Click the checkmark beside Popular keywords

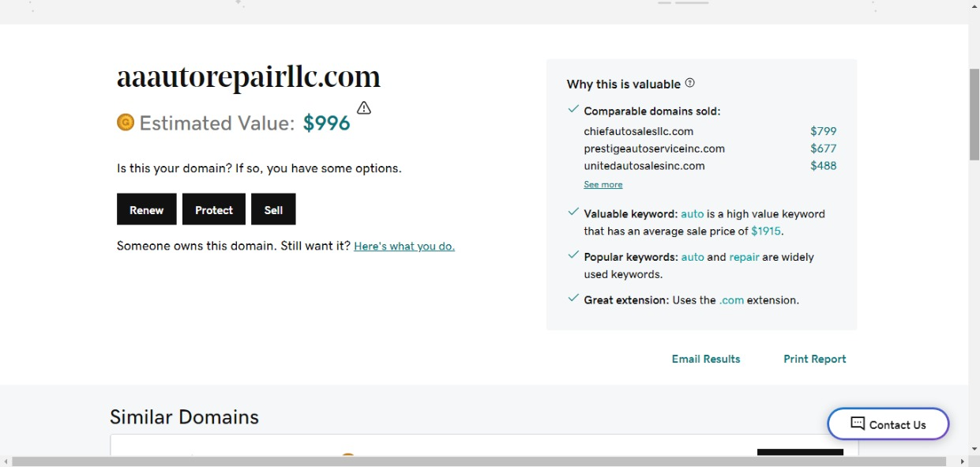[x=573, y=256]
